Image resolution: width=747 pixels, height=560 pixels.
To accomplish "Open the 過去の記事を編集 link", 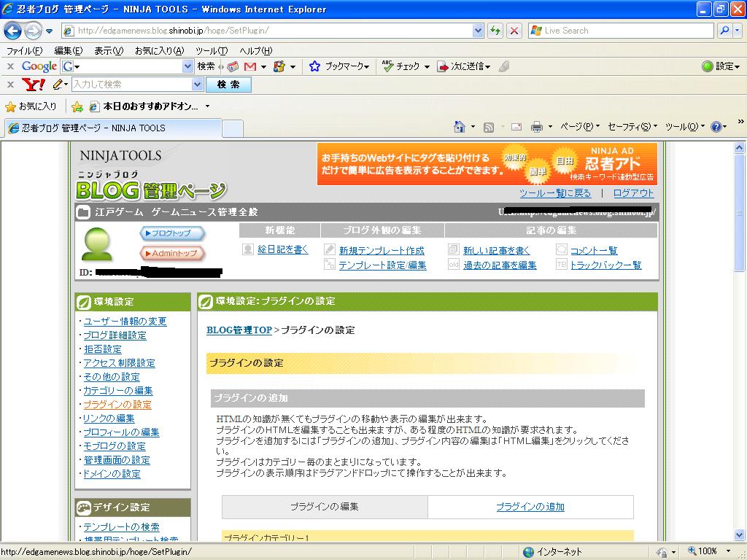I will [x=500, y=265].
